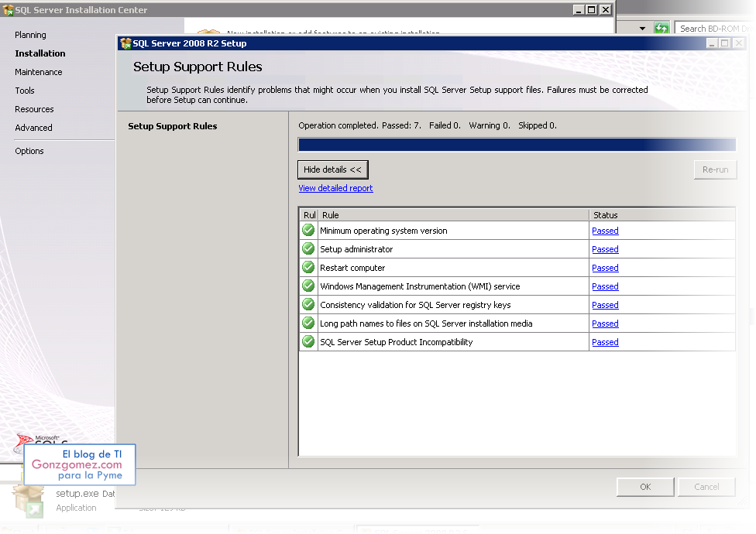Click the Rul icon column header
This screenshot has height=534, width=756.
point(309,215)
